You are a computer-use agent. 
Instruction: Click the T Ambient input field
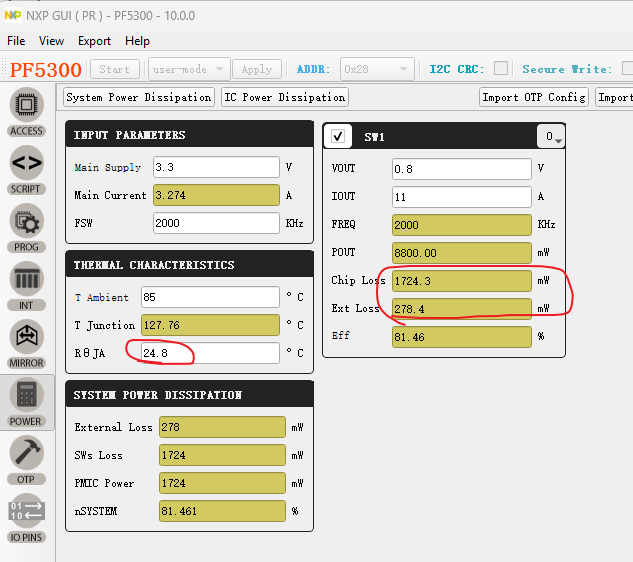(x=210, y=297)
